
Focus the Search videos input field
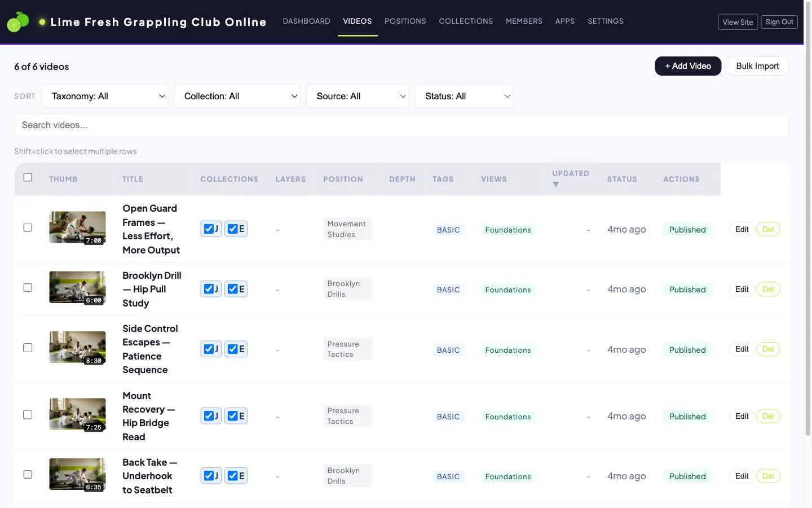click(x=401, y=125)
